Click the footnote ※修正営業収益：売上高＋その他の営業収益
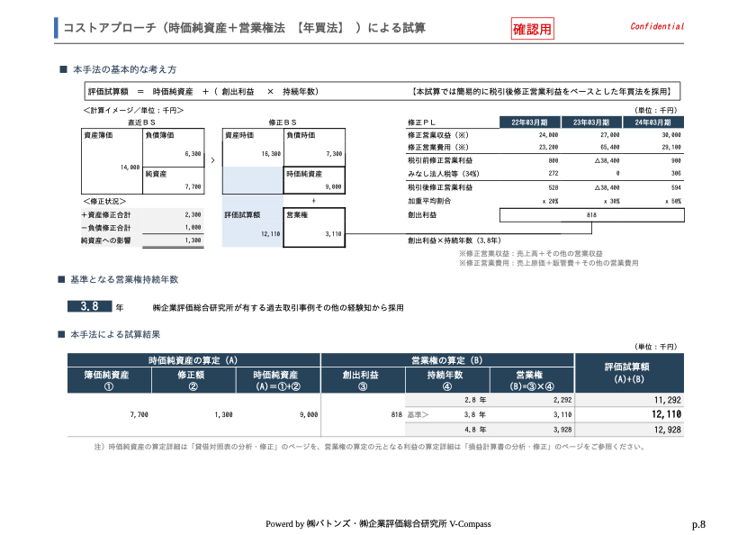This screenshot has width=756, height=535. (x=531, y=253)
